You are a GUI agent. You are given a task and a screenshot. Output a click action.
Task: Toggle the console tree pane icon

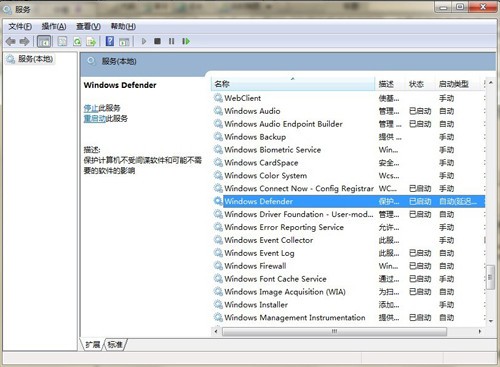44,41
